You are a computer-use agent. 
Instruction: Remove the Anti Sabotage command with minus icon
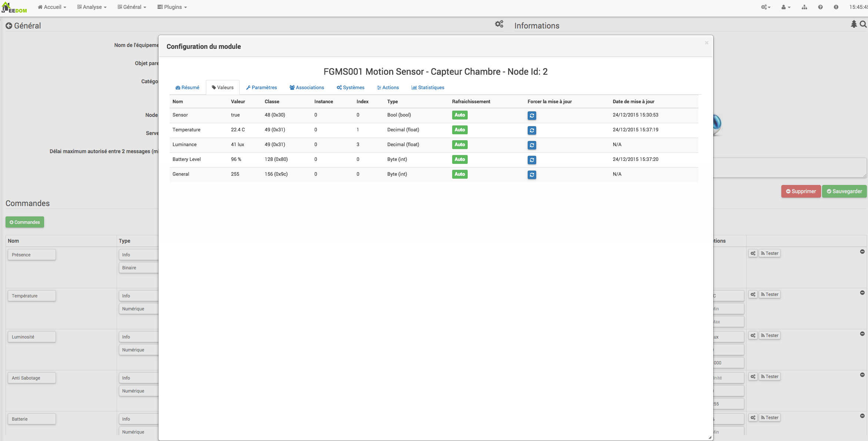pyautogui.click(x=862, y=375)
